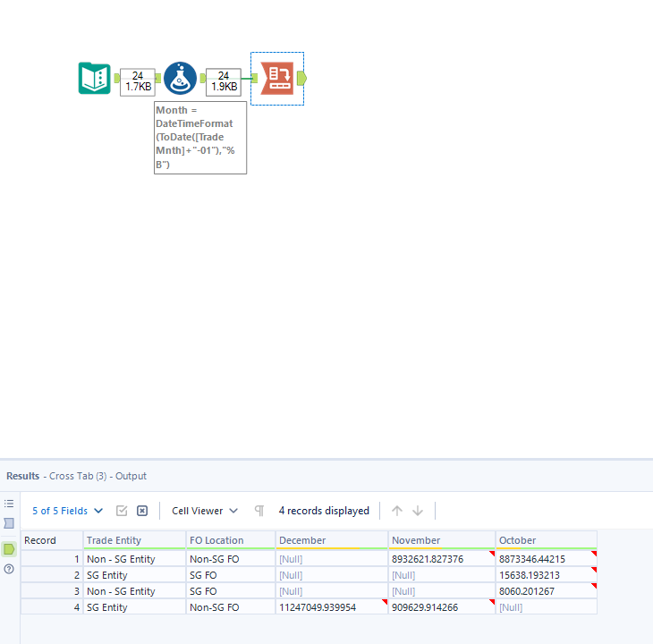Viewport: 653px width, 644px height.
Task: Click the October column header
Action: click(547, 540)
